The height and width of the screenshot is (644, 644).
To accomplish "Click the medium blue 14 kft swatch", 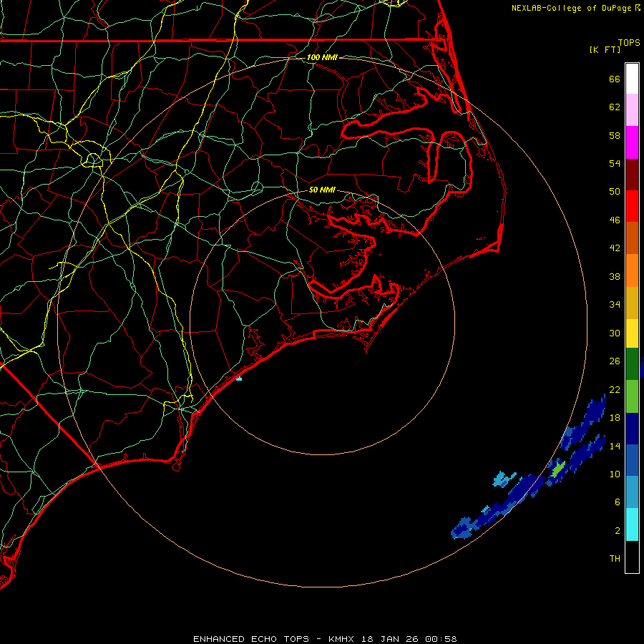I will [632, 460].
